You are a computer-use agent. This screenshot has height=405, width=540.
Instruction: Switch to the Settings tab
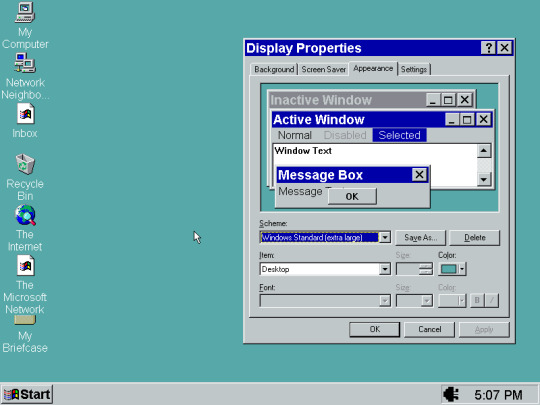[414, 70]
